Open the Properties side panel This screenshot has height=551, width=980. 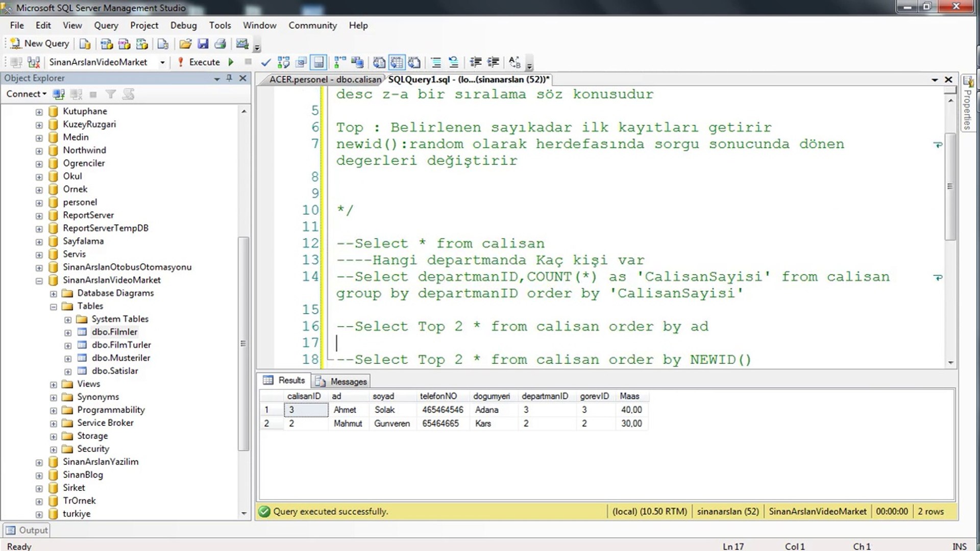click(x=968, y=103)
